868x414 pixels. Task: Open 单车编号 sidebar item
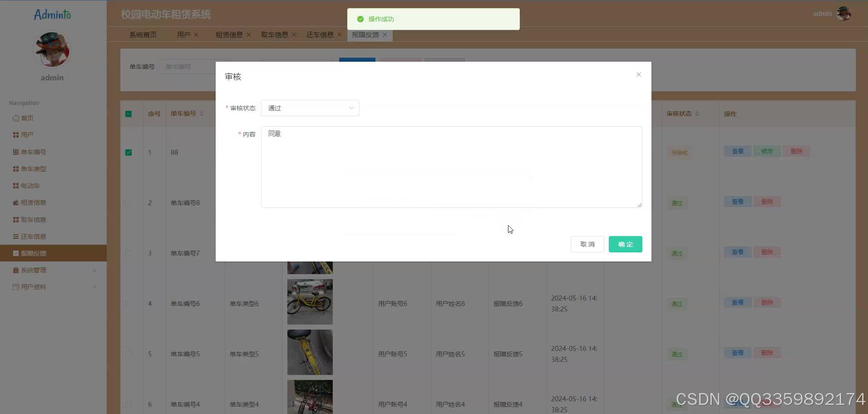53,152
